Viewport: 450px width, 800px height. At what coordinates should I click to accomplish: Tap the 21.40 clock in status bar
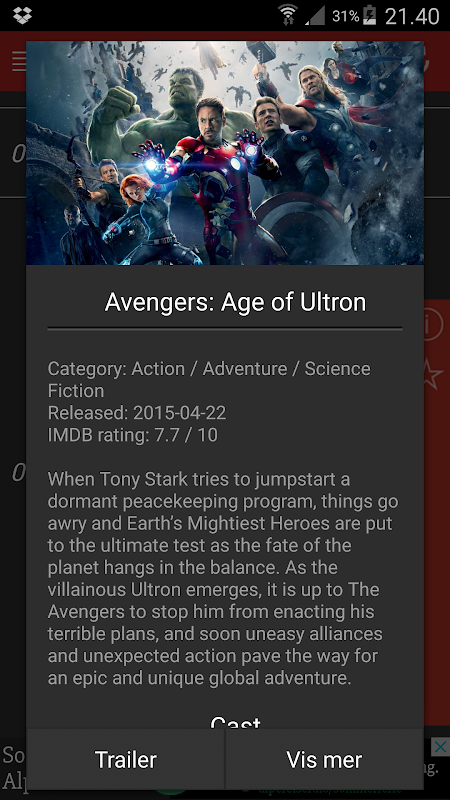pos(412,16)
